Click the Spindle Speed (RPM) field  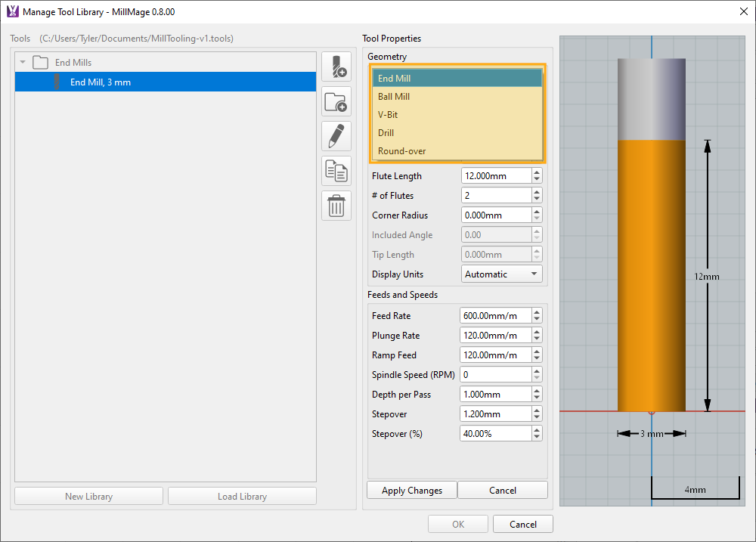click(x=494, y=375)
